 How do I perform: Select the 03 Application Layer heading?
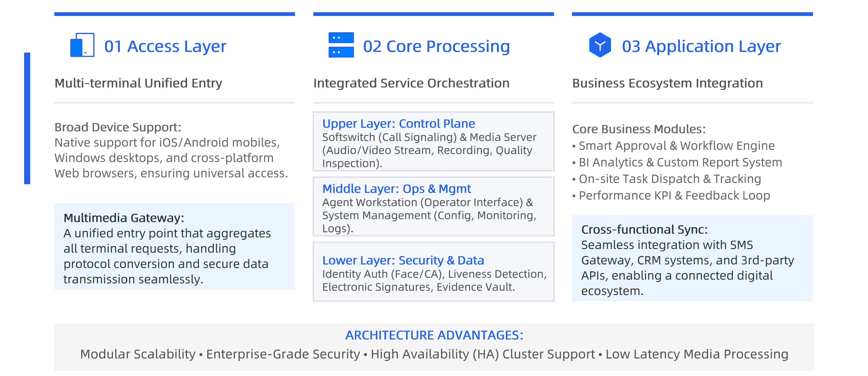click(x=701, y=46)
